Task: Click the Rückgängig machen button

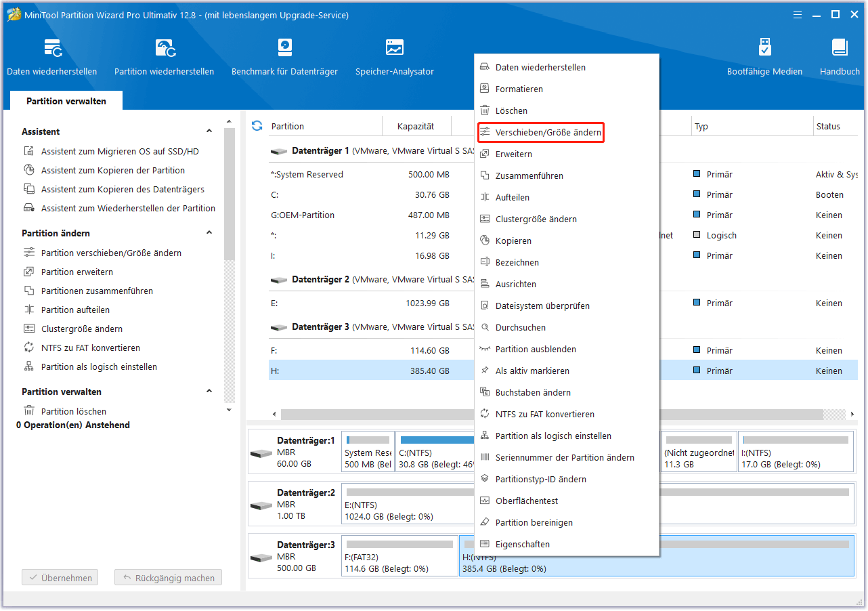Action: 168,578
